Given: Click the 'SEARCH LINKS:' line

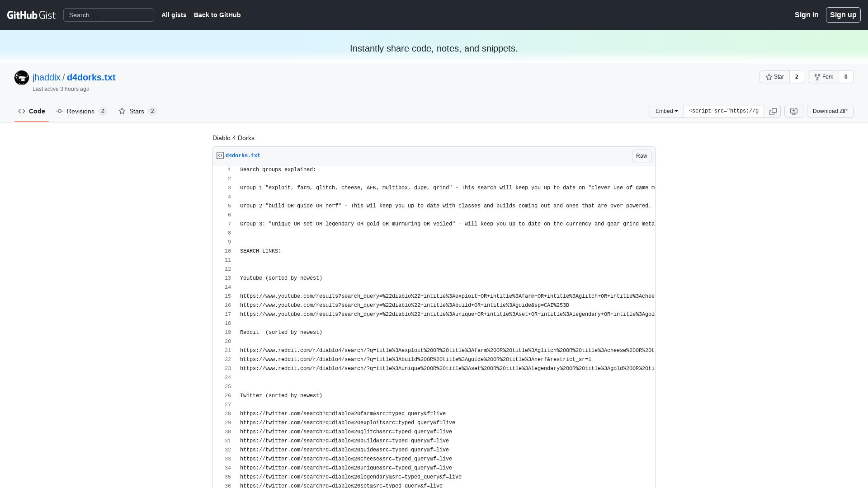Looking at the screenshot, I should coord(260,251).
